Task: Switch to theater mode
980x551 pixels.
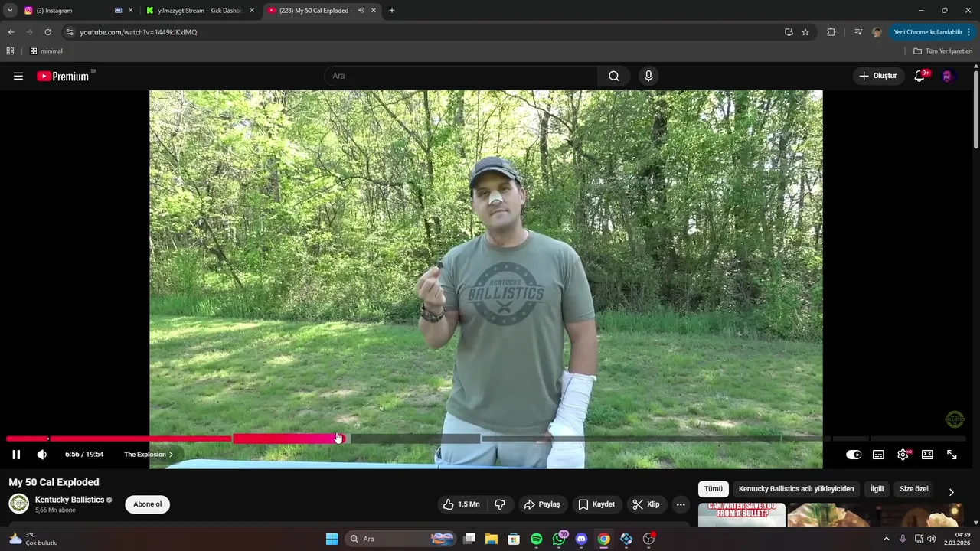Action: coord(927,455)
